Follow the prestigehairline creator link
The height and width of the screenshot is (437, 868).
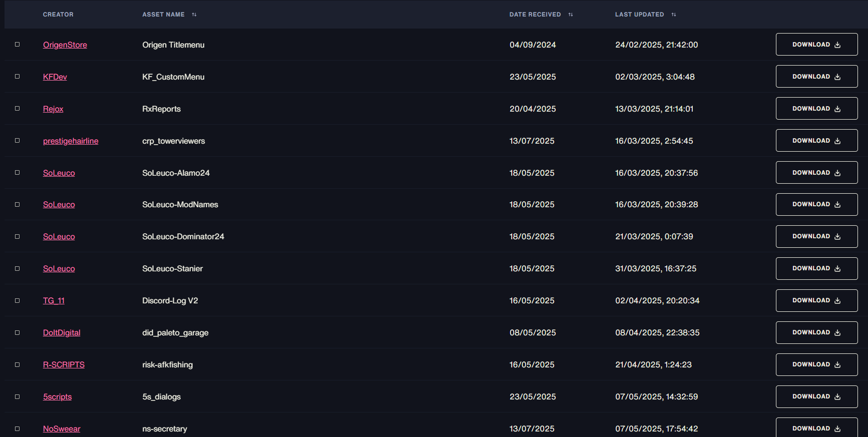pyautogui.click(x=71, y=141)
